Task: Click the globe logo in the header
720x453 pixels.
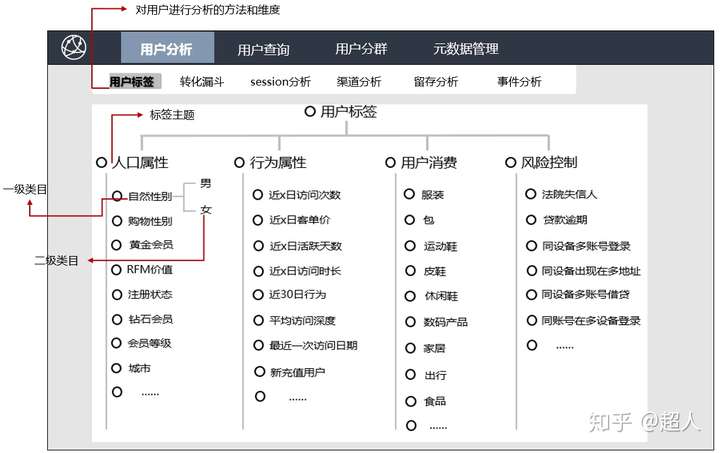Action: [x=73, y=47]
